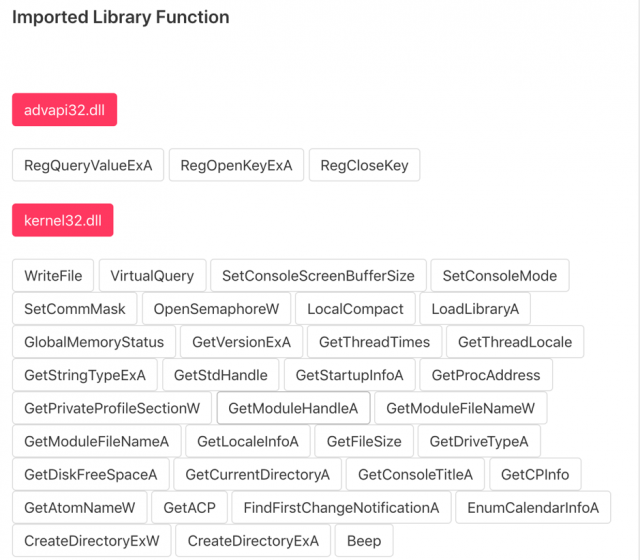Choose SetConsoleScreenBufferSize function
Screen dimensions: 640x560
click(x=318, y=276)
